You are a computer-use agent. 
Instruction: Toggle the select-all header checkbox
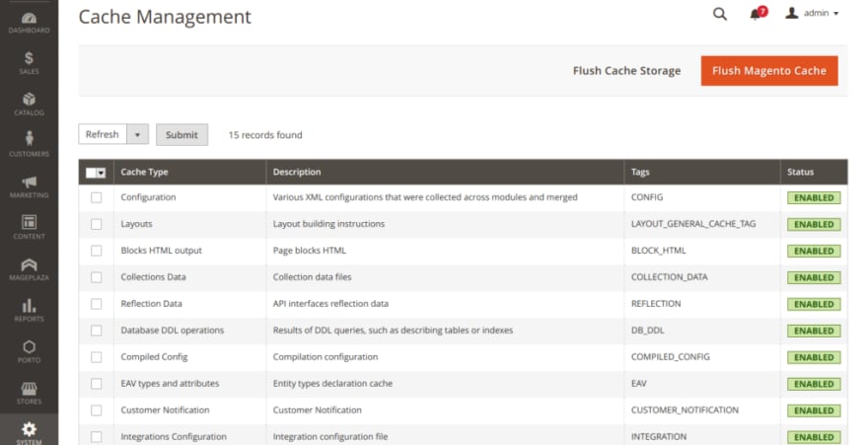pos(91,173)
